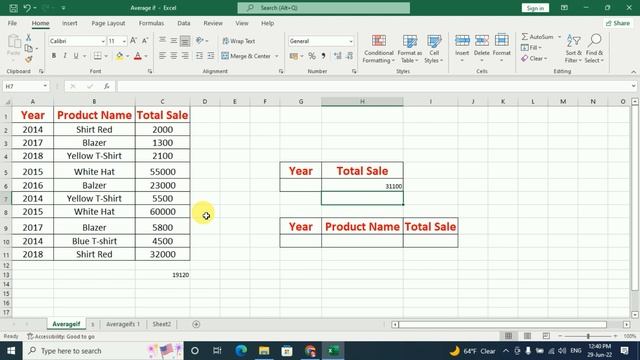The image size is (640, 360).
Task: Click Decrease Indent icon
Action: (199, 56)
